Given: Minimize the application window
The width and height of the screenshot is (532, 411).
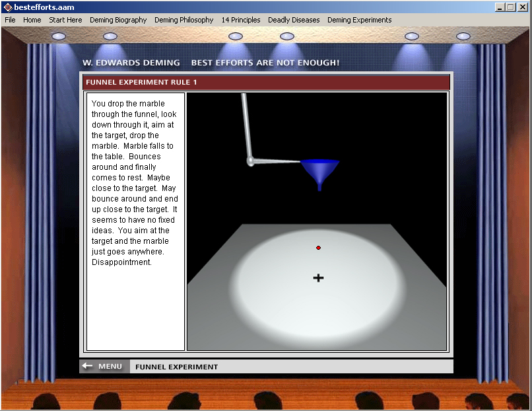Looking at the screenshot, I should 500,7.
